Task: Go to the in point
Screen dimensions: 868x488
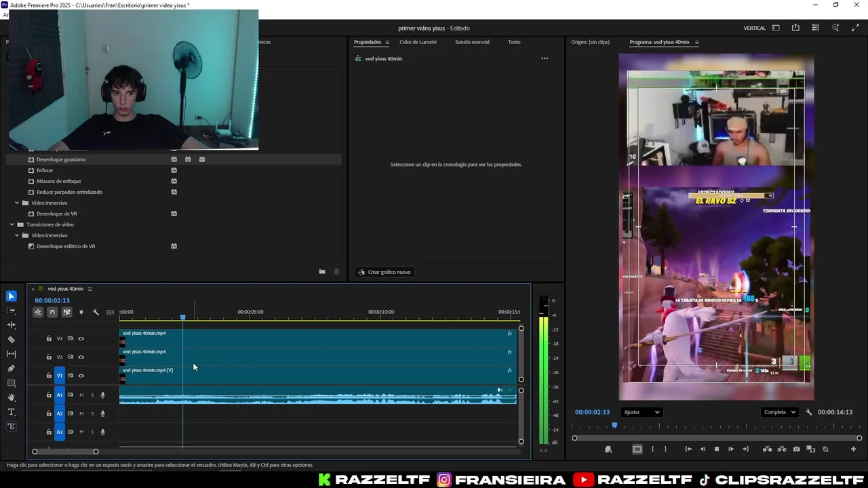Action: click(x=688, y=449)
